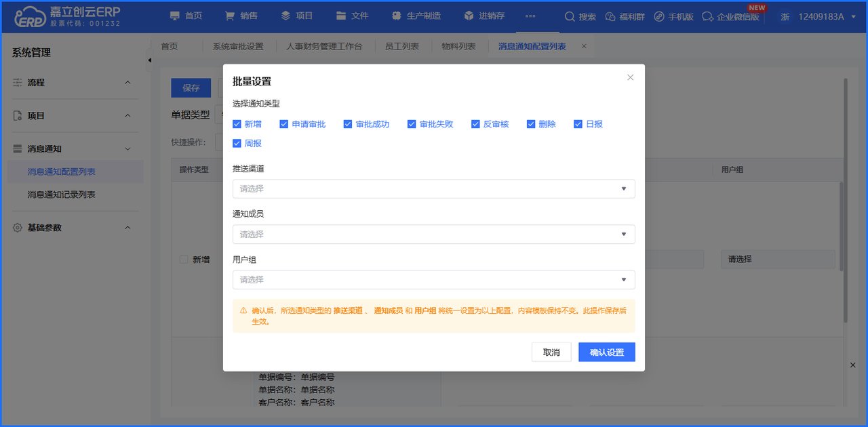Viewport: 868px width, 427px height.
Task: Open the 通知成员 dropdown
Action: (434, 234)
